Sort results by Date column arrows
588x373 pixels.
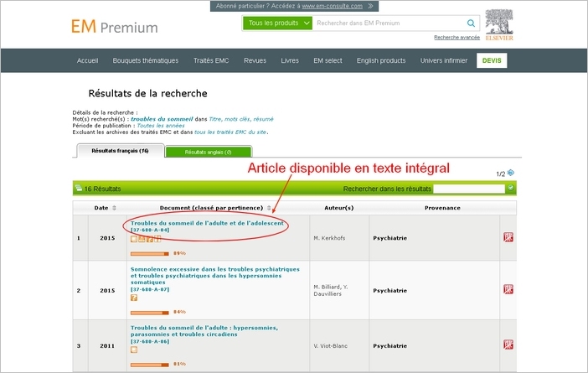[114, 208]
